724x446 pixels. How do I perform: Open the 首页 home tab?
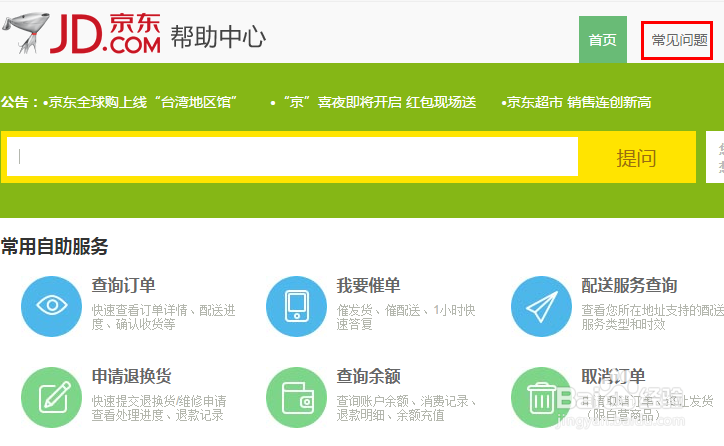(x=603, y=40)
